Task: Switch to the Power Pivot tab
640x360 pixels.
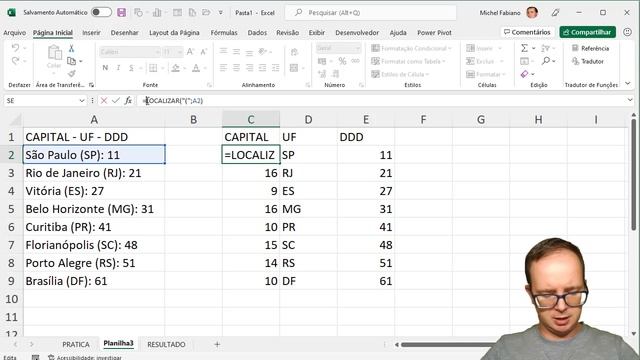Action: pyautogui.click(x=434, y=32)
